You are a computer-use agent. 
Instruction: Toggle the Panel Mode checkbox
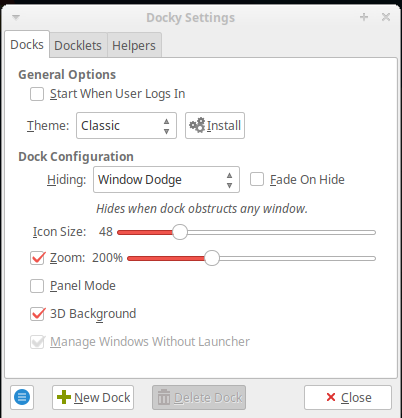click(37, 286)
